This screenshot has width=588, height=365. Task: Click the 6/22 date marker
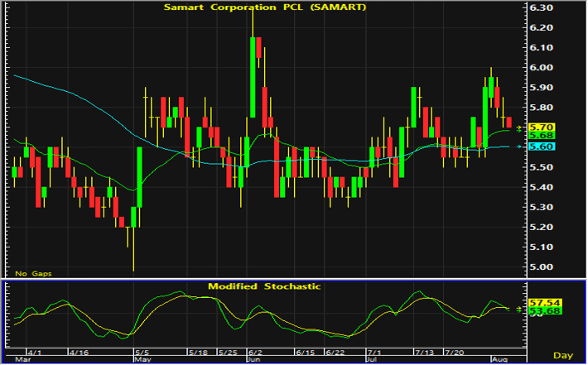(x=335, y=353)
